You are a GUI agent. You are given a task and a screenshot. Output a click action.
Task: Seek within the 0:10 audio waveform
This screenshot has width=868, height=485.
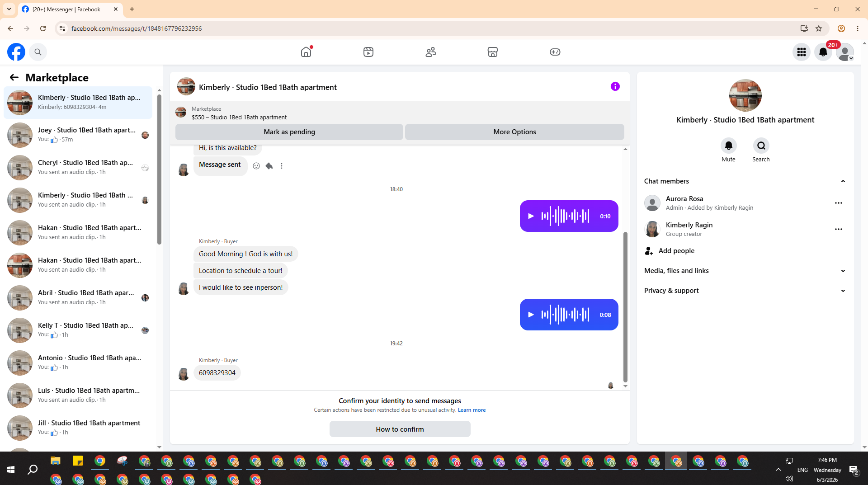tap(565, 216)
